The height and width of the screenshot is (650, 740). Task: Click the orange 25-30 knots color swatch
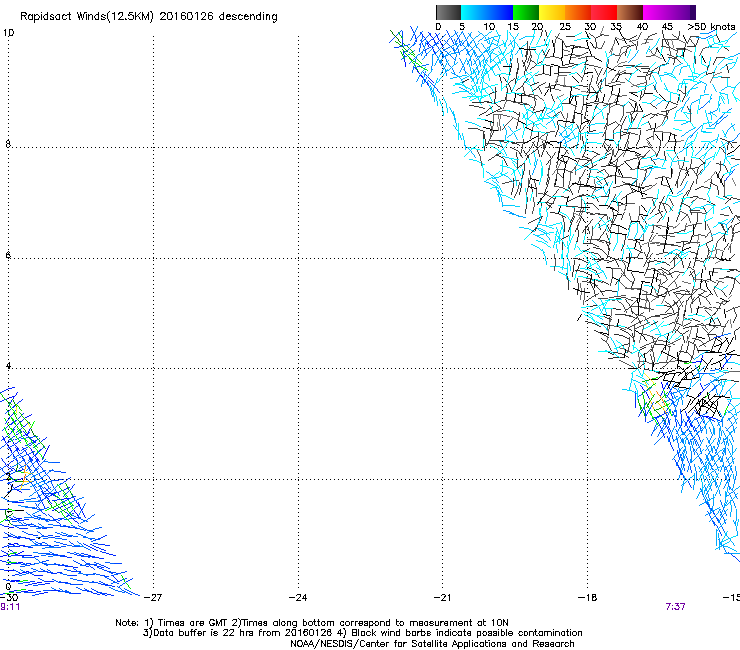pos(578,12)
